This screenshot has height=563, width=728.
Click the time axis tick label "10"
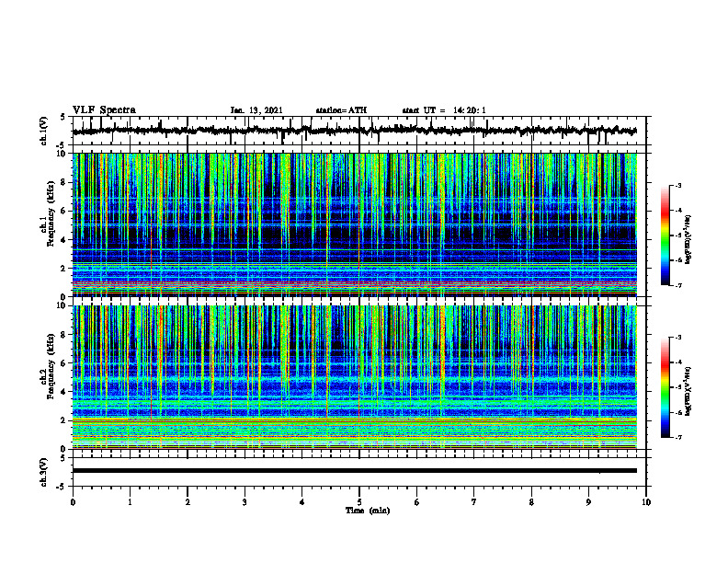pos(646,502)
